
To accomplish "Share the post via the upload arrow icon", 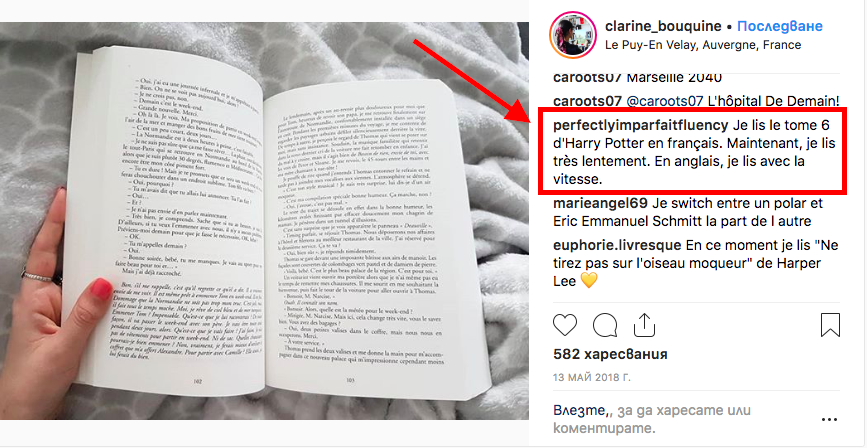I will click(644, 325).
